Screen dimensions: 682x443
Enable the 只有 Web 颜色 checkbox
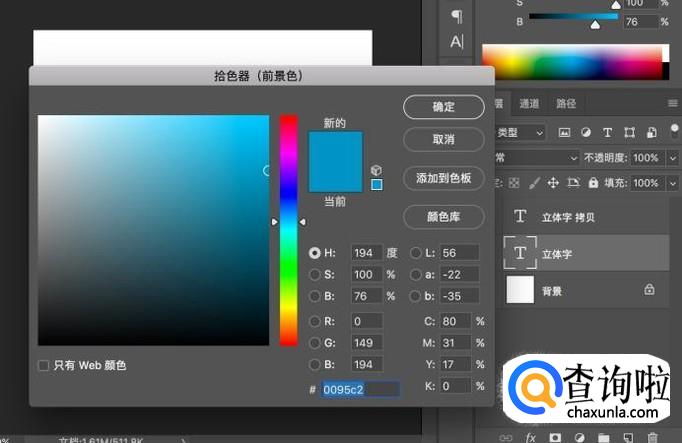[x=43, y=365]
